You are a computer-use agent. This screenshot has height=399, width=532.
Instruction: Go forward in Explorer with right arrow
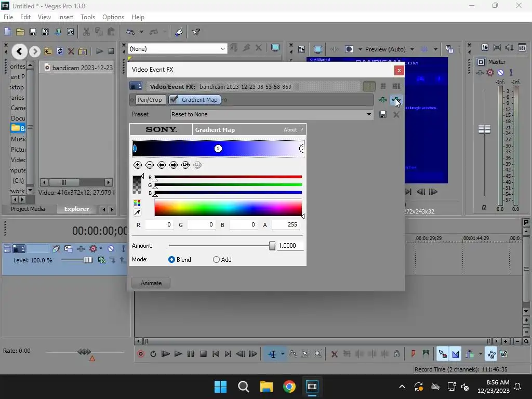pos(34,51)
